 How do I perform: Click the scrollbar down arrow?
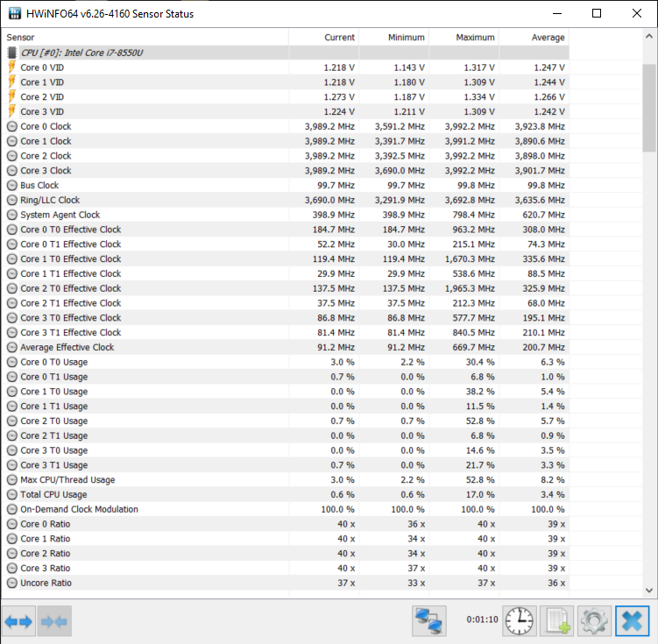tap(648, 591)
